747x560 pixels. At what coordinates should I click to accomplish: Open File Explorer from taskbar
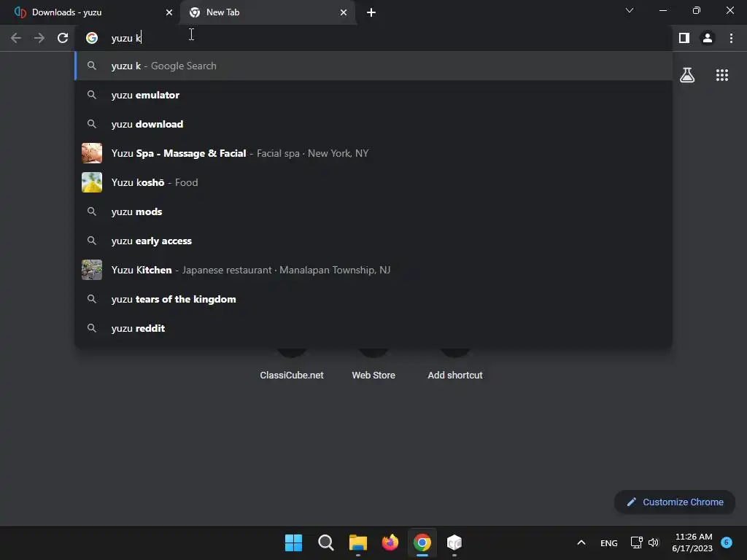pyautogui.click(x=357, y=542)
